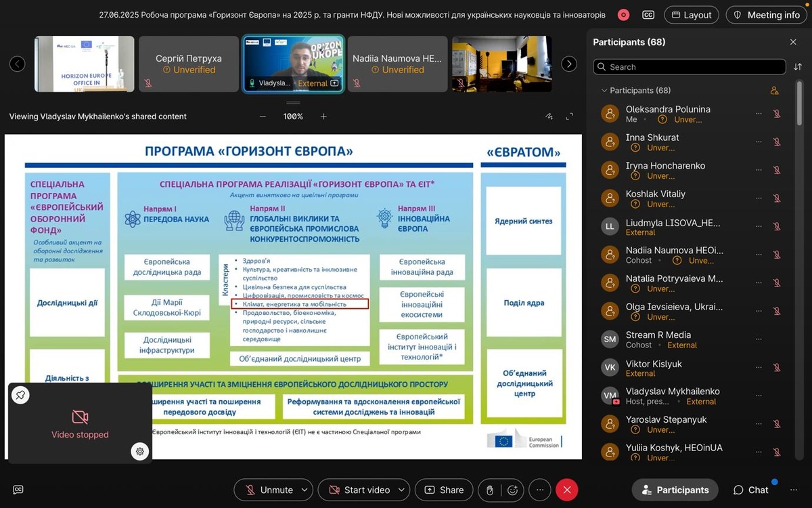Toggle closed captions in bottom-left corner
The height and width of the screenshot is (508, 812).
point(18,490)
